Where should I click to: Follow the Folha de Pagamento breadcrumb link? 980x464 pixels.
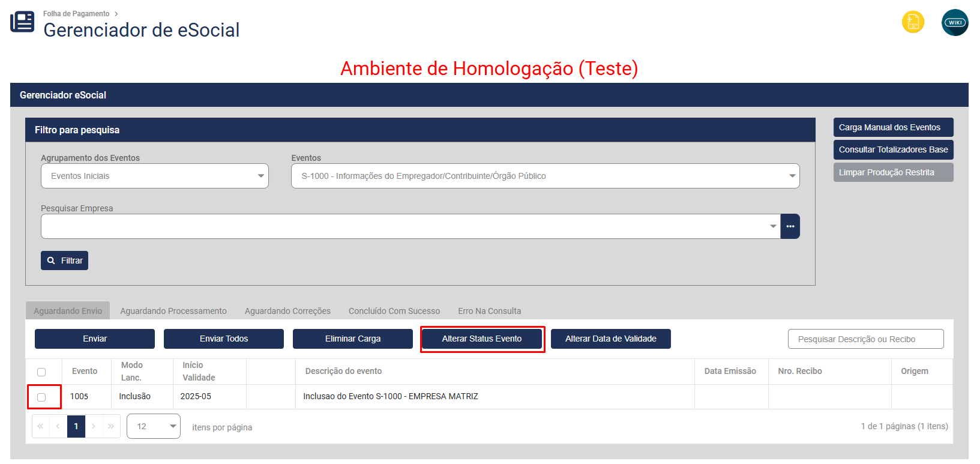pos(76,14)
